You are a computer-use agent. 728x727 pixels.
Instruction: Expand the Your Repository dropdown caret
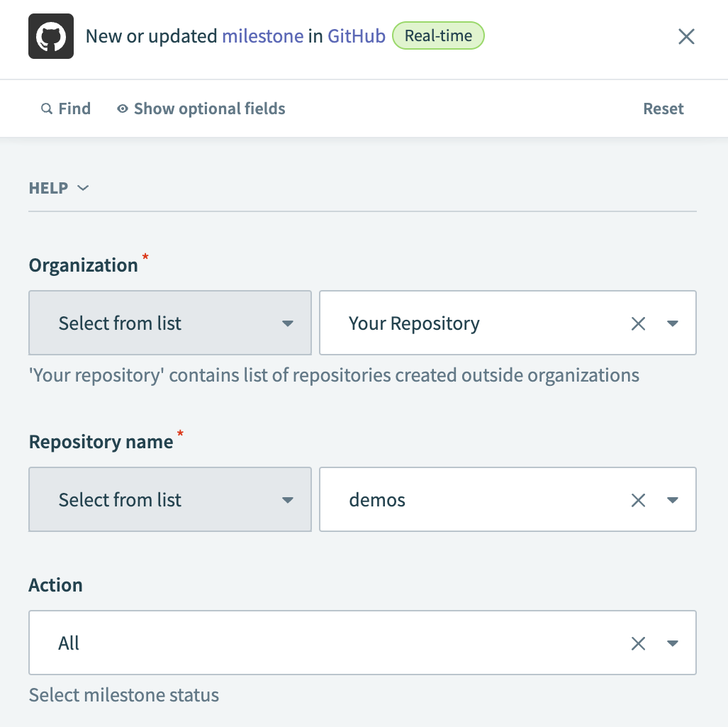pyautogui.click(x=672, y=323)
